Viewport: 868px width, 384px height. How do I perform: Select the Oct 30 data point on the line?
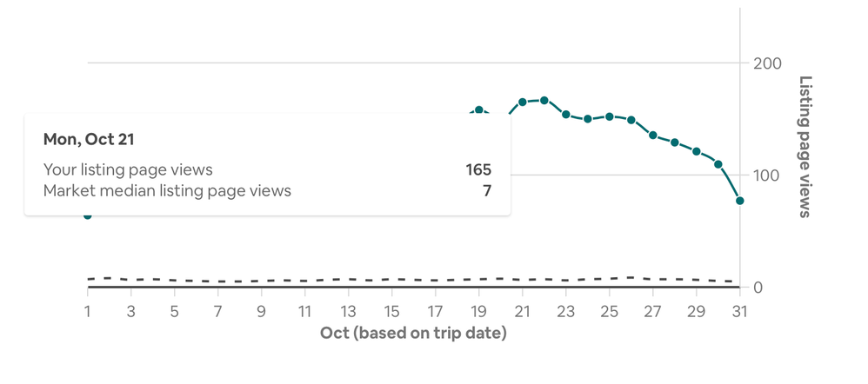click(x=718, y=164)
